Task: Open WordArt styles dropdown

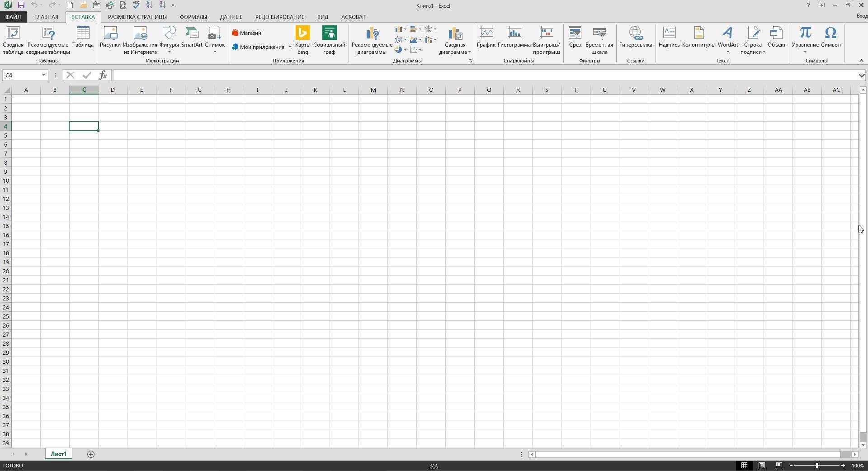Action: 728,52
